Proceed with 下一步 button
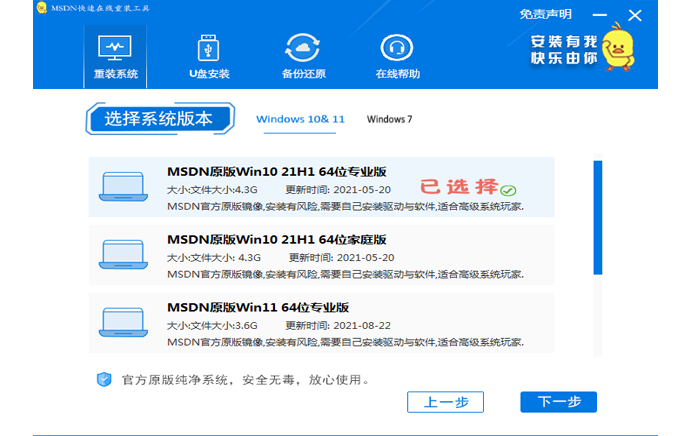690x436 pixels. click(558, 402)
